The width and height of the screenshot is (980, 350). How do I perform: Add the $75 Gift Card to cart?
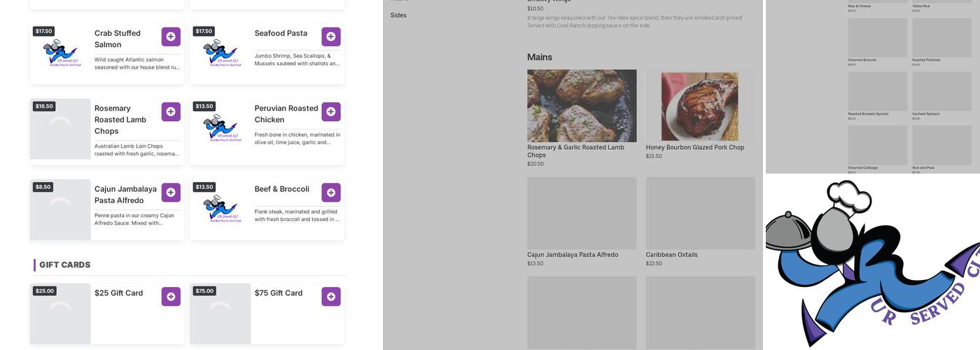(x=331, y=297)
